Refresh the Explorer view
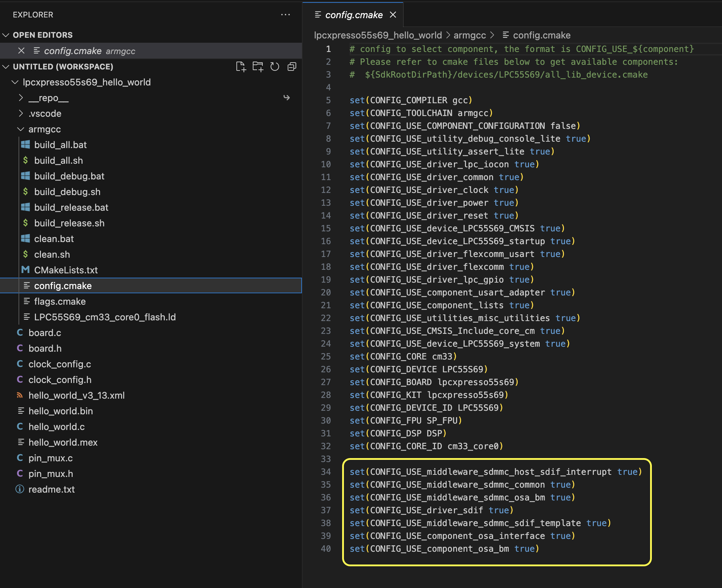Viewport: 722px width, 588px height. coord(275,67)
